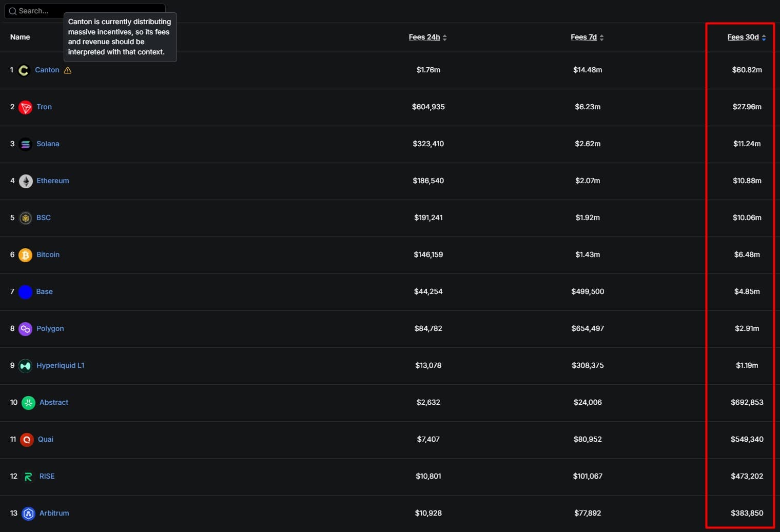Image resolution: width=780 pixels, height=532 pixels.
Task: Open the RISE chain link
Action: [x=47, y=476]
